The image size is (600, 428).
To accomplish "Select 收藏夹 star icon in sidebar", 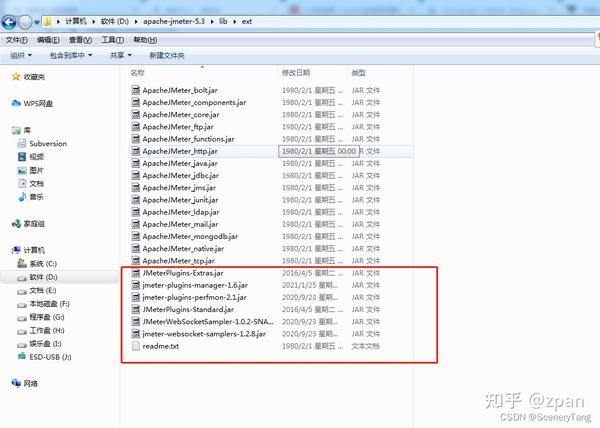I will [x=16, y=76].
